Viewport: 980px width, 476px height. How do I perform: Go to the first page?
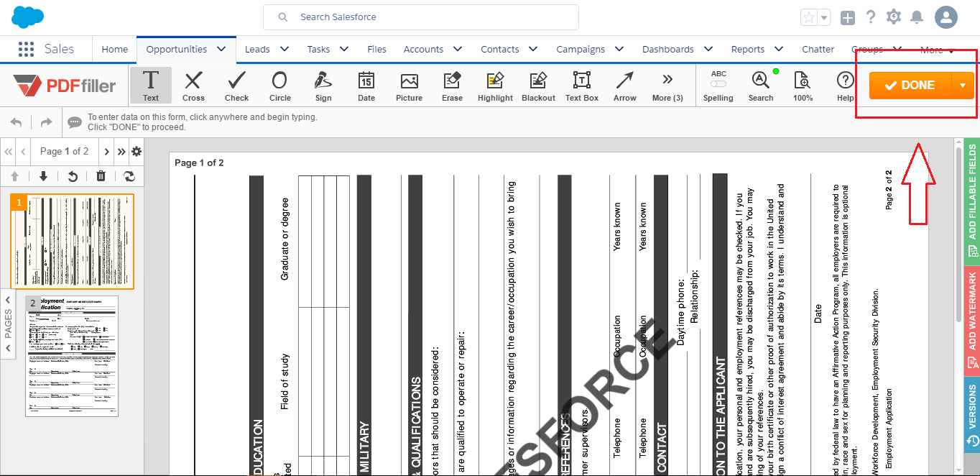pyautogui.click(x=9, y=152)
